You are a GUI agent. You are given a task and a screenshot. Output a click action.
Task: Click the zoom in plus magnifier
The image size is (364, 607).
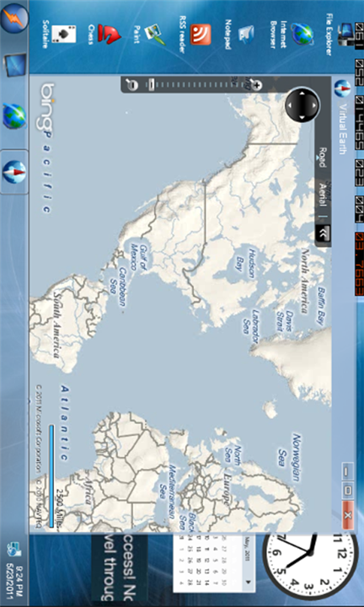click(255, 84)
